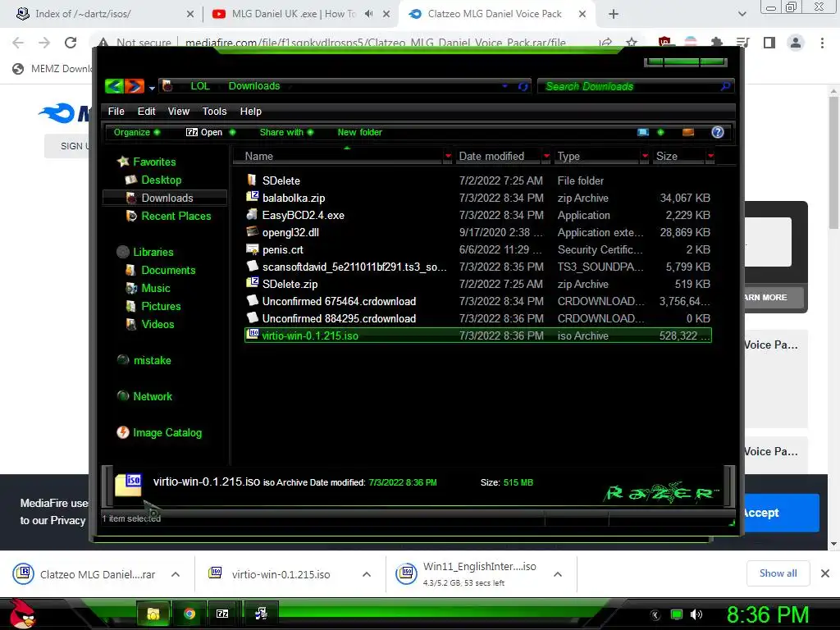Mute the YouTube tab audio icon
The image size is (840, 630).
368,14
